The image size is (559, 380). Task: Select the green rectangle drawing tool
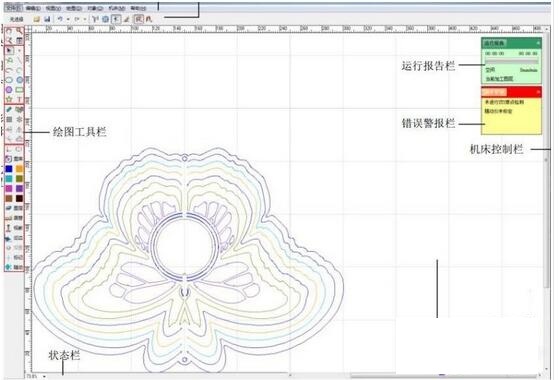(x=20, y=89)
